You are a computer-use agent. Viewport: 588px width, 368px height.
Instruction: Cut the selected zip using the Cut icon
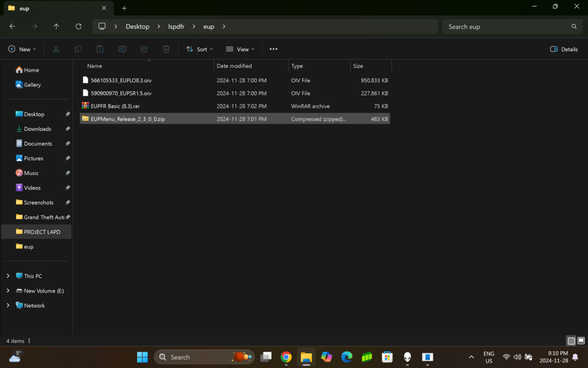(56, 49)
